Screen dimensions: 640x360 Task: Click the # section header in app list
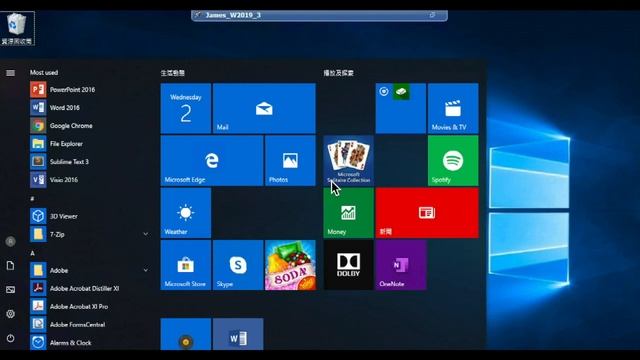[x=32, y=198]
